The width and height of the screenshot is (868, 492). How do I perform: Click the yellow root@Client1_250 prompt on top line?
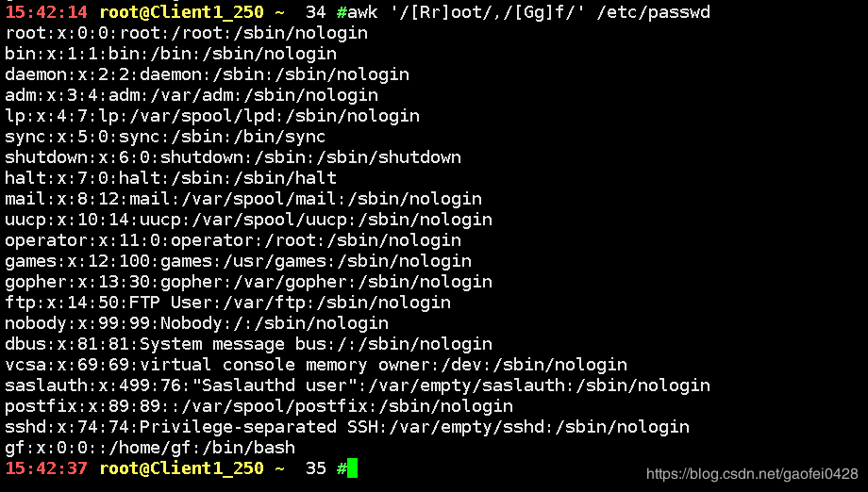[181, 12]
